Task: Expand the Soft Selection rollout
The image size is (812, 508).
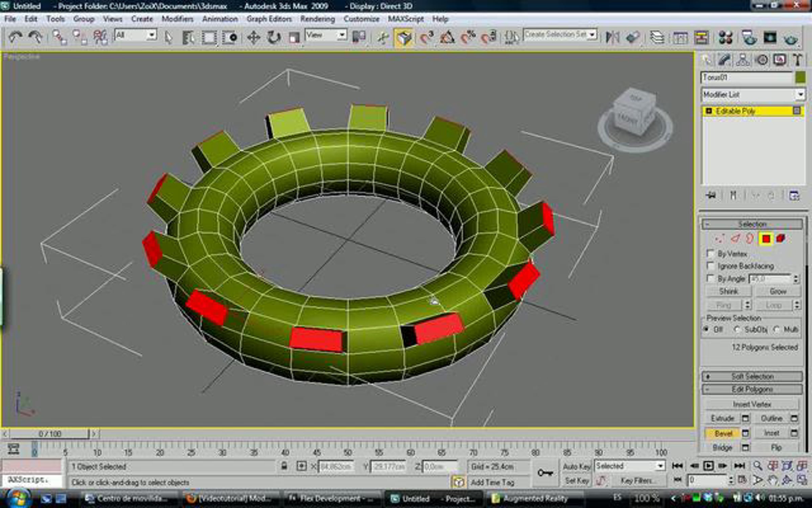Action: [x=752, y=376]
